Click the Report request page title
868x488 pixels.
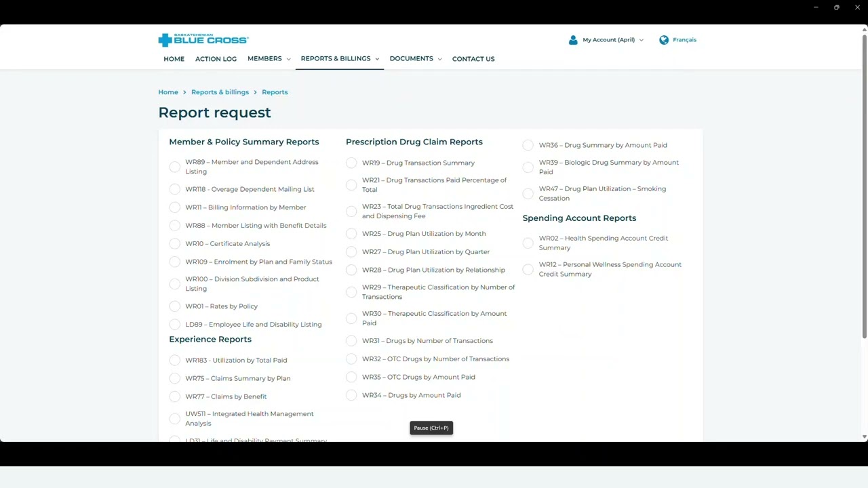(x=214, y=113)
